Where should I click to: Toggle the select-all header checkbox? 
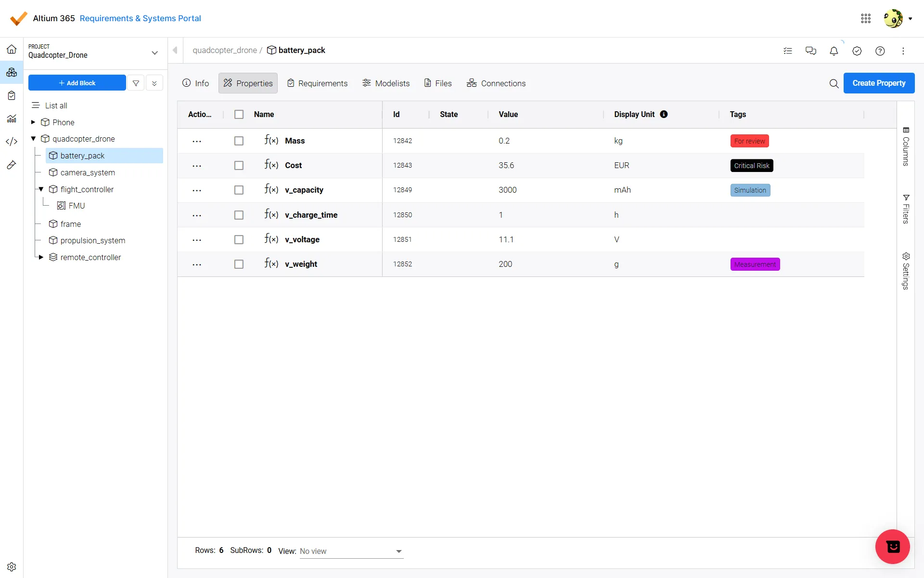click(x=239, y=114)
